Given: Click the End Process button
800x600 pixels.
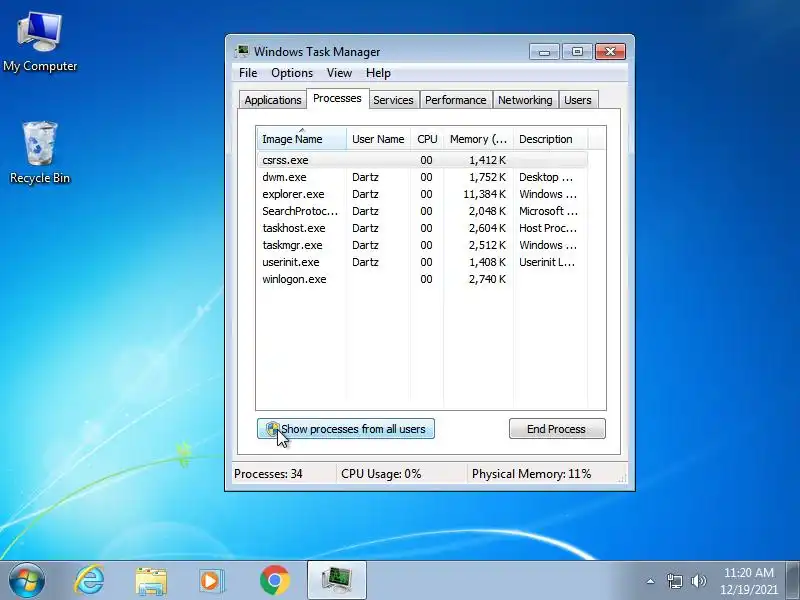Looking at the screenshot, I should [557, 429].
